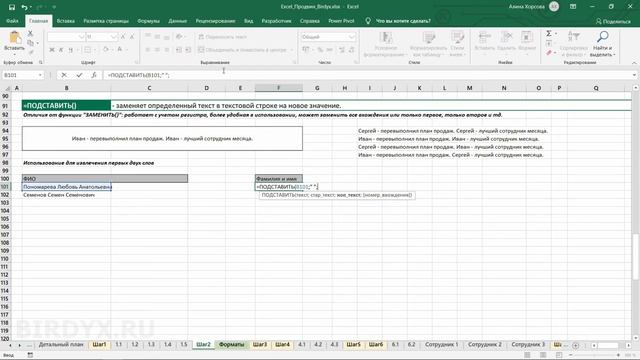Viewport: 640px width, 360px height.
Task: Open Insert Function fx dialog
Action: [x=94, y=75]
